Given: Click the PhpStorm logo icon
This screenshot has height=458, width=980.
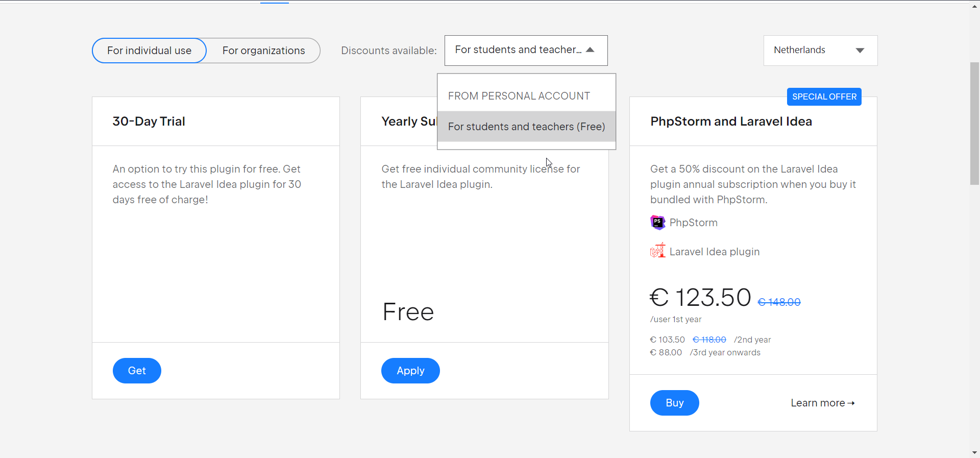Looking at the screenshot, I should (x=657, y=223).
